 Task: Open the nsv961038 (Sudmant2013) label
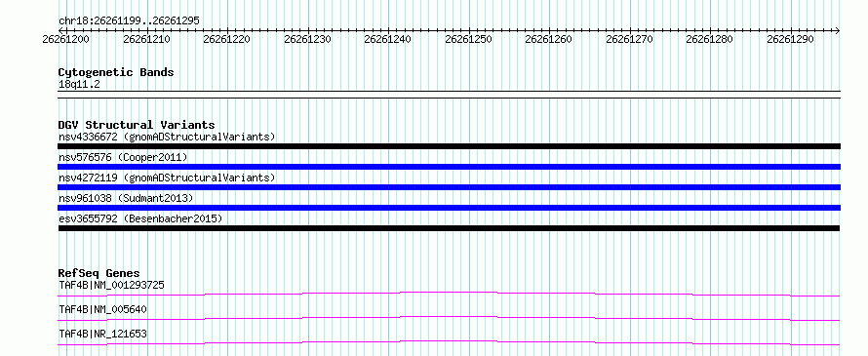coord(126,198)
